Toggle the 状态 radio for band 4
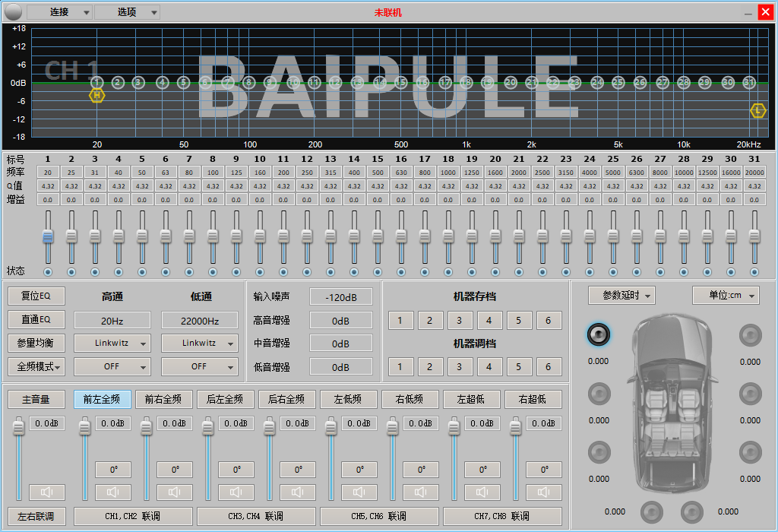Viewport: 778px width, 532px height. point(118,272)
